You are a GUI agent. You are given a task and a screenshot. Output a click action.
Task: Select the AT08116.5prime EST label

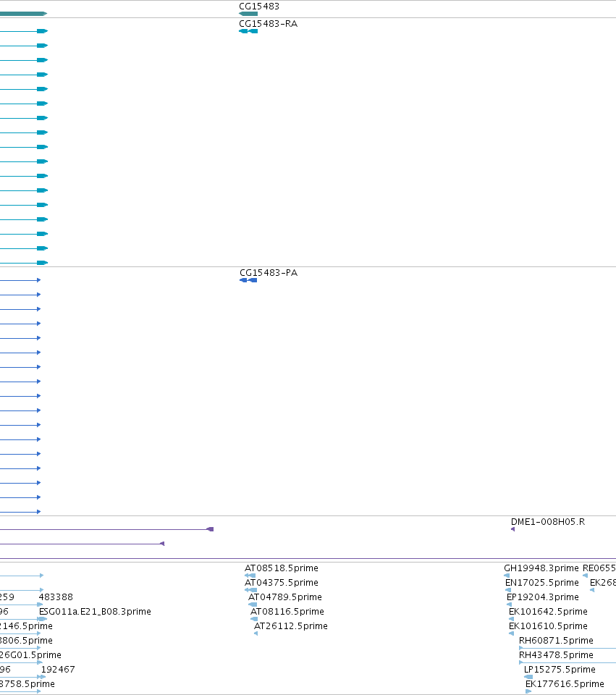pyautogui.click(x=287, y=611)
